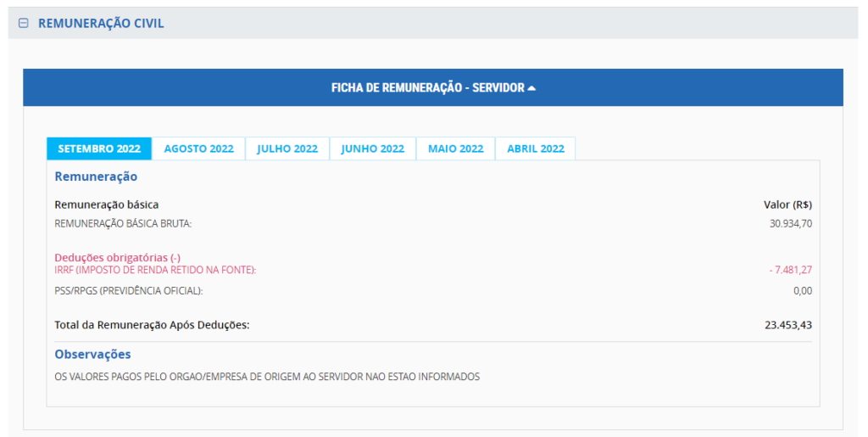
Task: Click the Remuneração Civil section title
Action: coord(101,24)
